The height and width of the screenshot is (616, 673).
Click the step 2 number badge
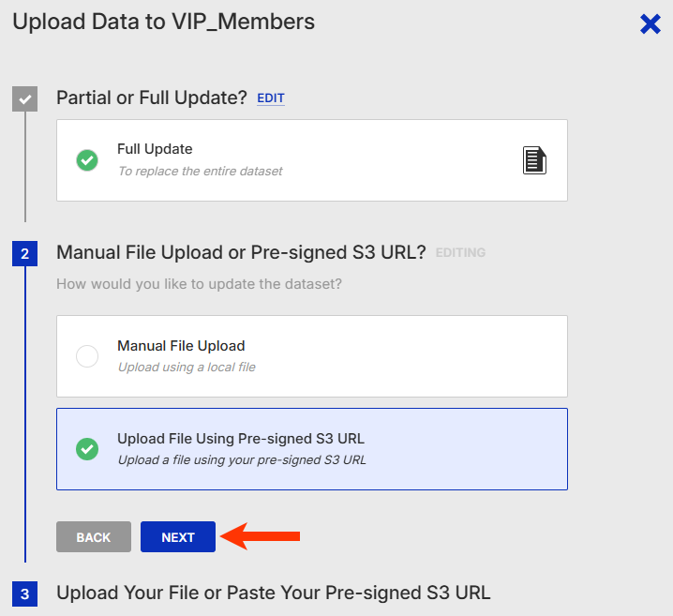pos(24,253)
